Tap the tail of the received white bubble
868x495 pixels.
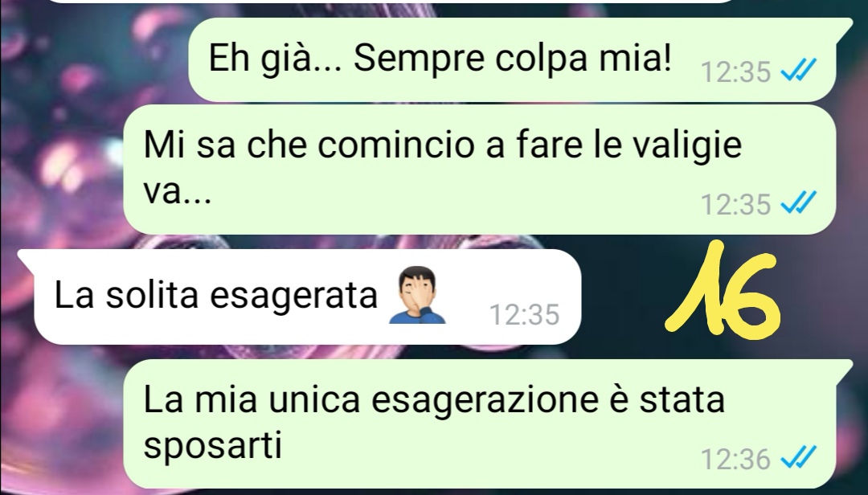tap(26, 257)
